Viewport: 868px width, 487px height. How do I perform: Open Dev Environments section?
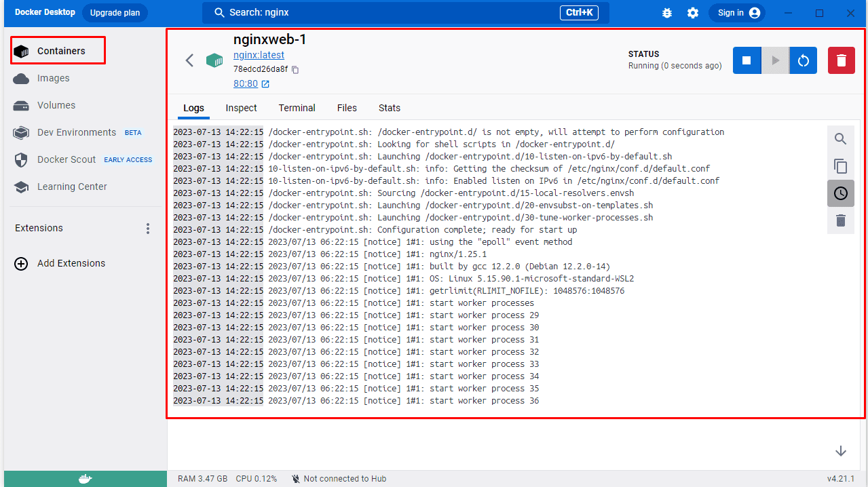coord(77,132)
